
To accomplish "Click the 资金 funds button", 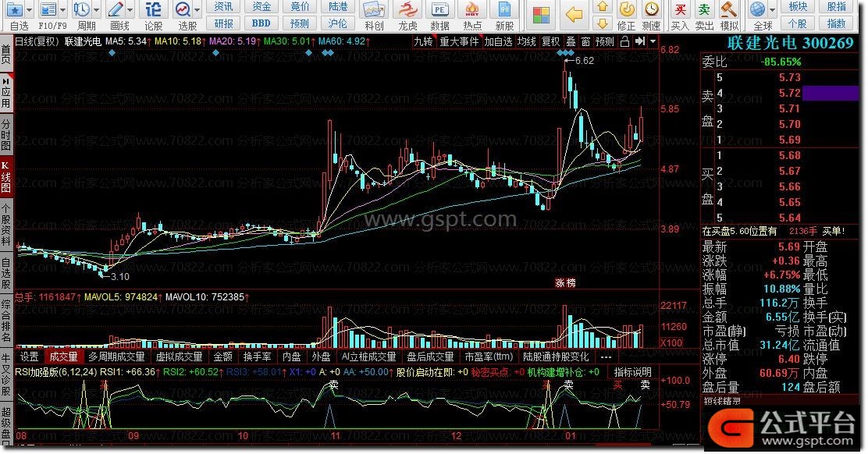I will [261, 7].
